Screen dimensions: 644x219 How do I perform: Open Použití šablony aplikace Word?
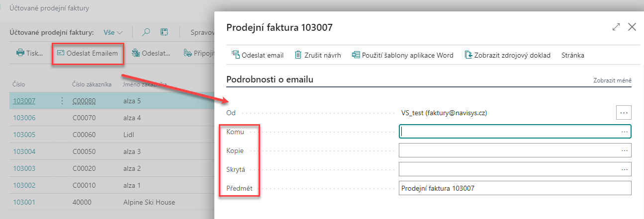[x=402, y=55]
